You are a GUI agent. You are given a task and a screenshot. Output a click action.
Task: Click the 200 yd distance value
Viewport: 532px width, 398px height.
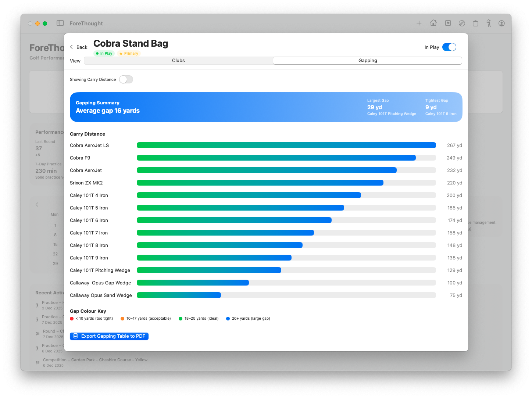(x=454, y=195)
